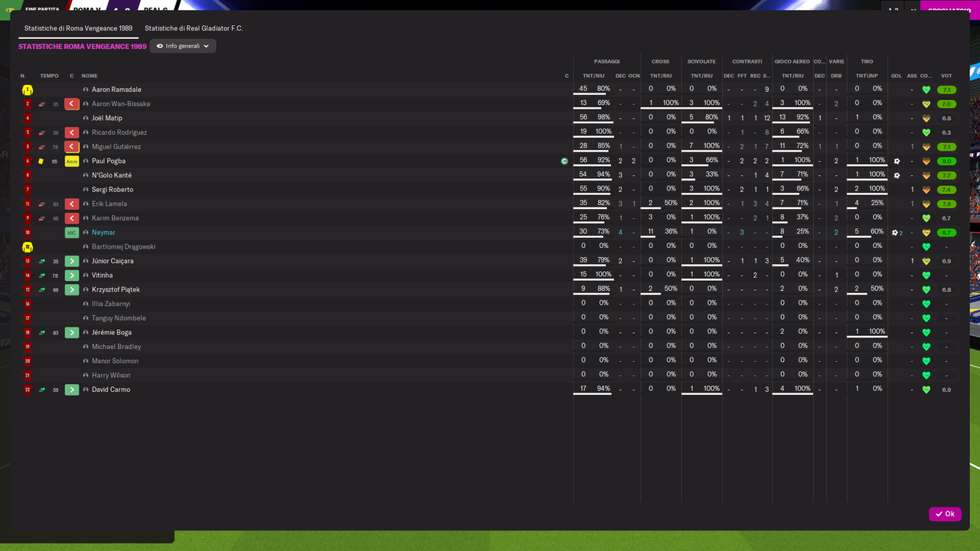Click the Miguel Gutiérrez player name
980x551 pixels.
pyautogui.click(x=116, y=147)
